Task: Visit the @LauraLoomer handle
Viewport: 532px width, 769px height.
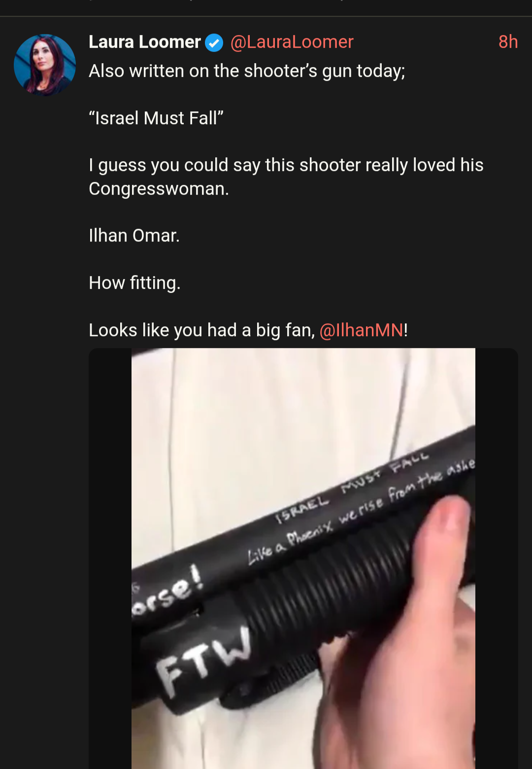Action: (x=292, y=42)
